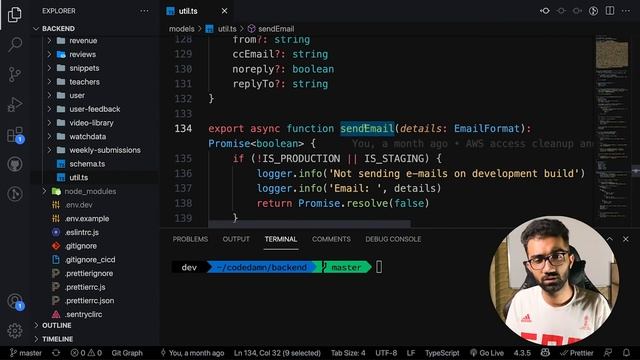Click the Prettier status bar item
This screenshot has height=360, width=640.
tap(577, 353)
